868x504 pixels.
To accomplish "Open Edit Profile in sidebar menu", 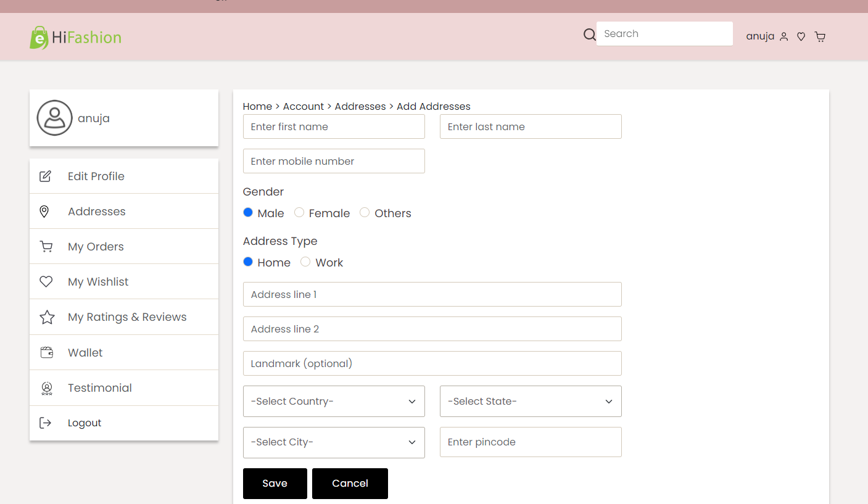I will (124, 176).
